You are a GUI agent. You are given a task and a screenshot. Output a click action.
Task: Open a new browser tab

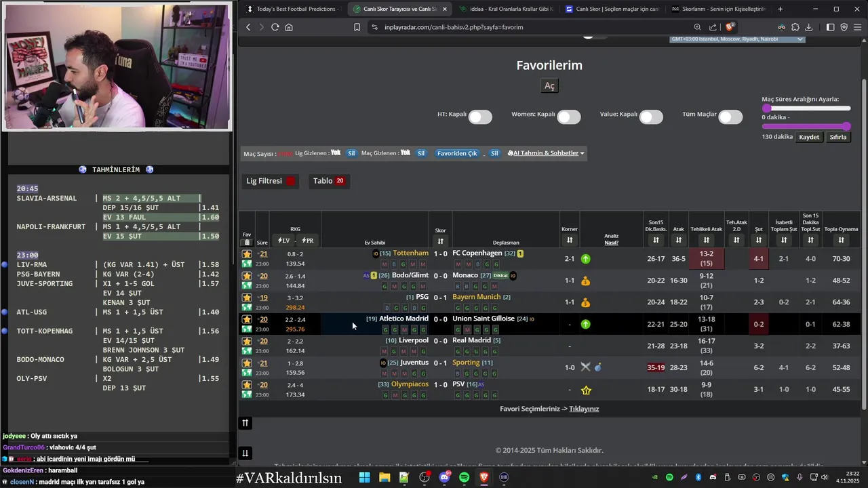pos(780,9)
